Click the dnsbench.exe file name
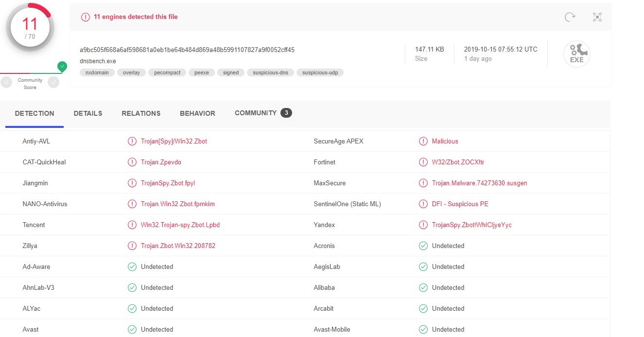This screenshot has height=337, width=644. pos(98,61)
